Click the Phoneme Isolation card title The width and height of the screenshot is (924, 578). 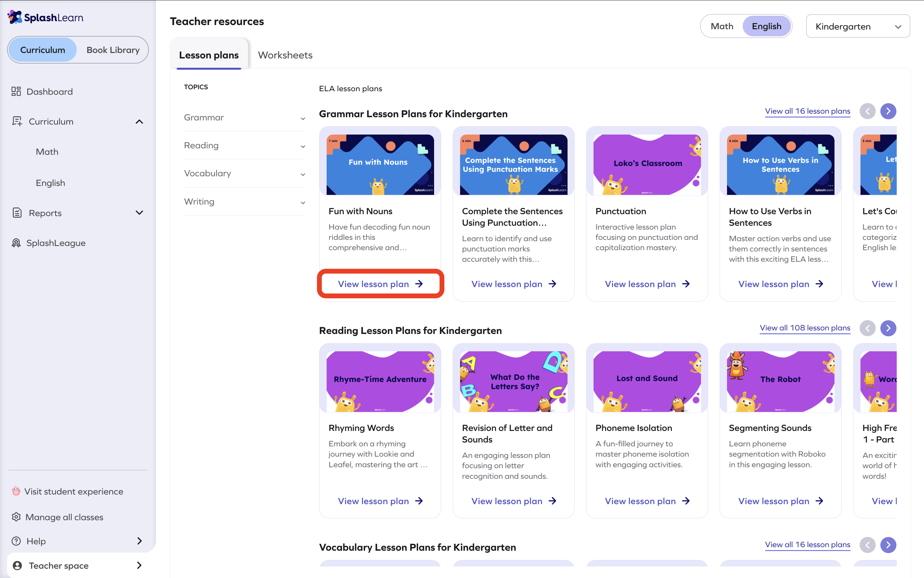633,428
